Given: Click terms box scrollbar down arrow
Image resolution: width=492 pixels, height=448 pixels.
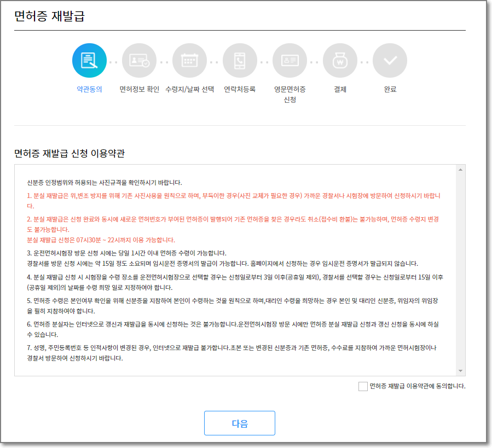Looking at the screenshot, I should (460, 371).
